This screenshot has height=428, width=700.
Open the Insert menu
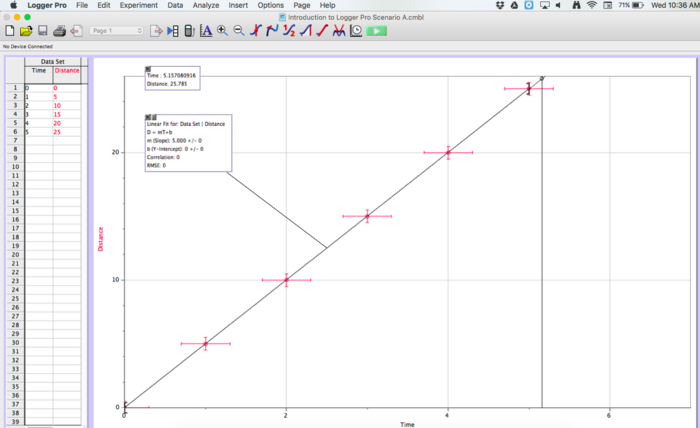coord(238,6)
